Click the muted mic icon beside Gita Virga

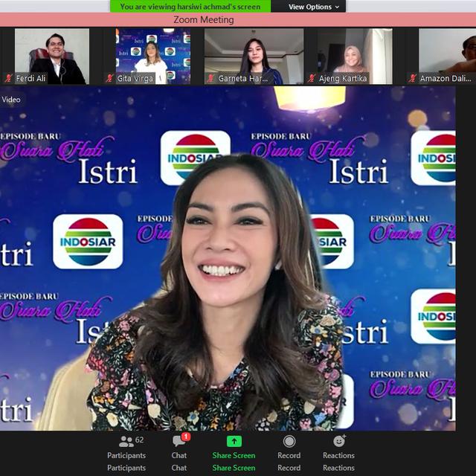[x=109, y=78]
